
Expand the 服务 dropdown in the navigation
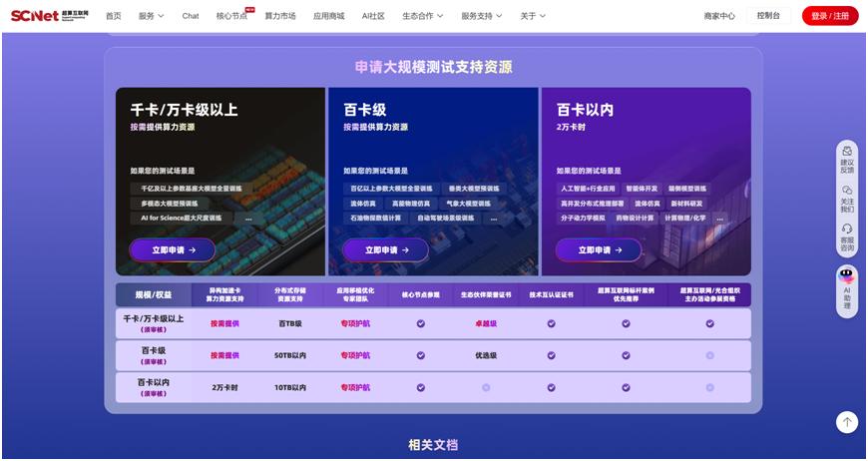coord(151,16)
